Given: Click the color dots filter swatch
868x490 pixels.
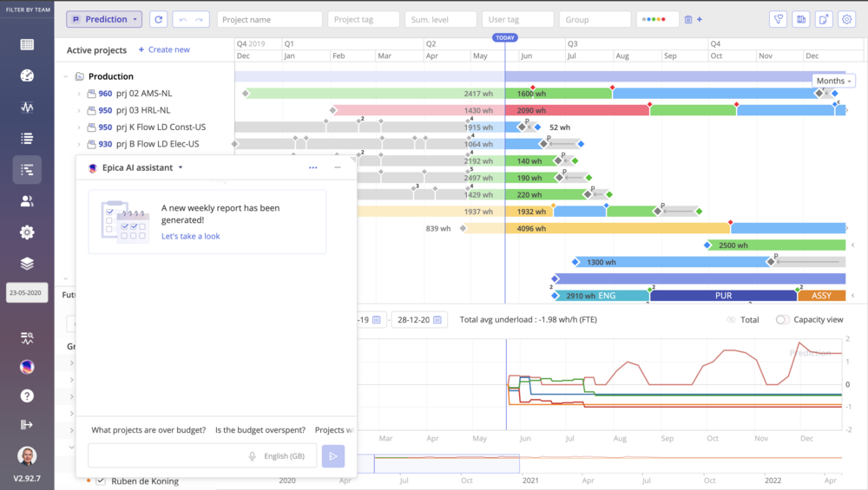Looking at the screenshot, I should click(x=657, y=19).
